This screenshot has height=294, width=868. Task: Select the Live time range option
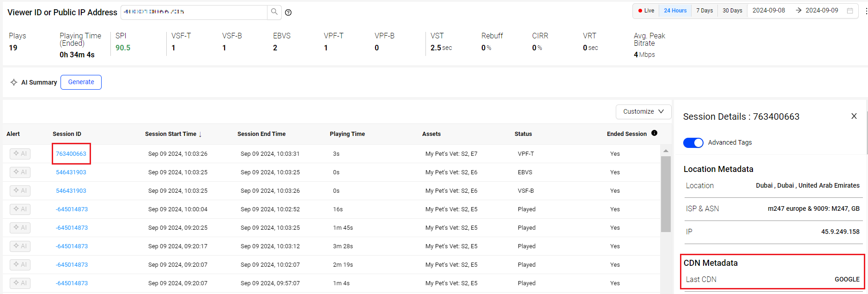[x=646, y=11]
